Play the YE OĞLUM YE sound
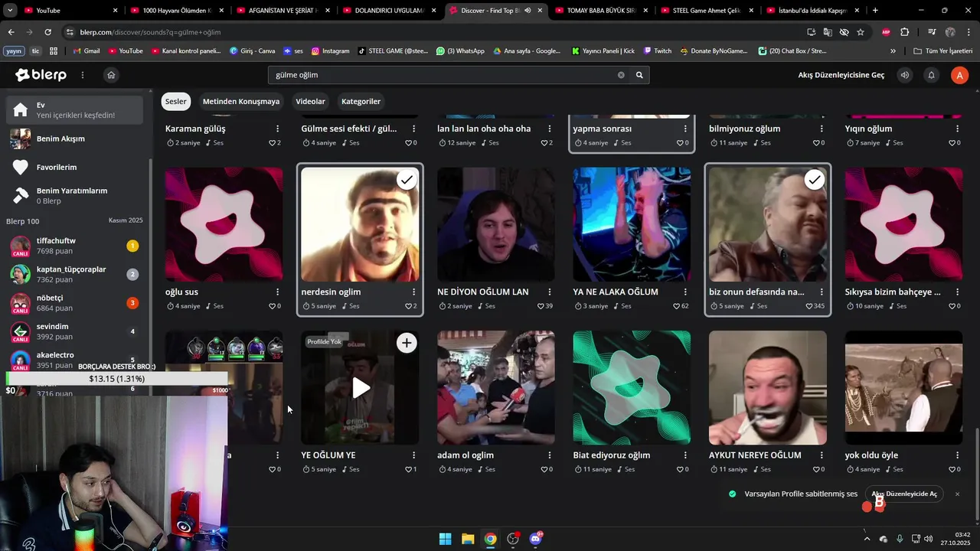Viewport: 980px width, 551px height. click(x=361, y=388)
